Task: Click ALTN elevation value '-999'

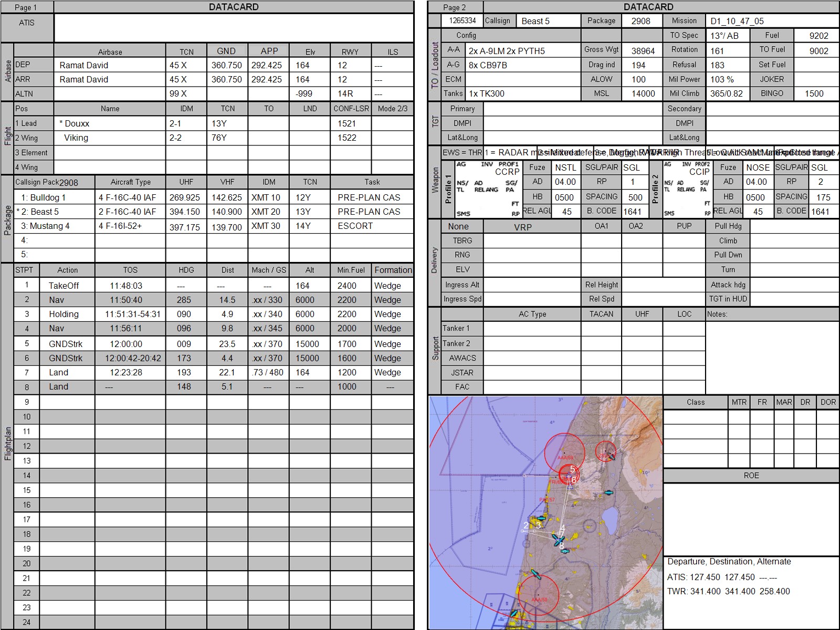Action: pyautogui.click(x=304, y=93)
